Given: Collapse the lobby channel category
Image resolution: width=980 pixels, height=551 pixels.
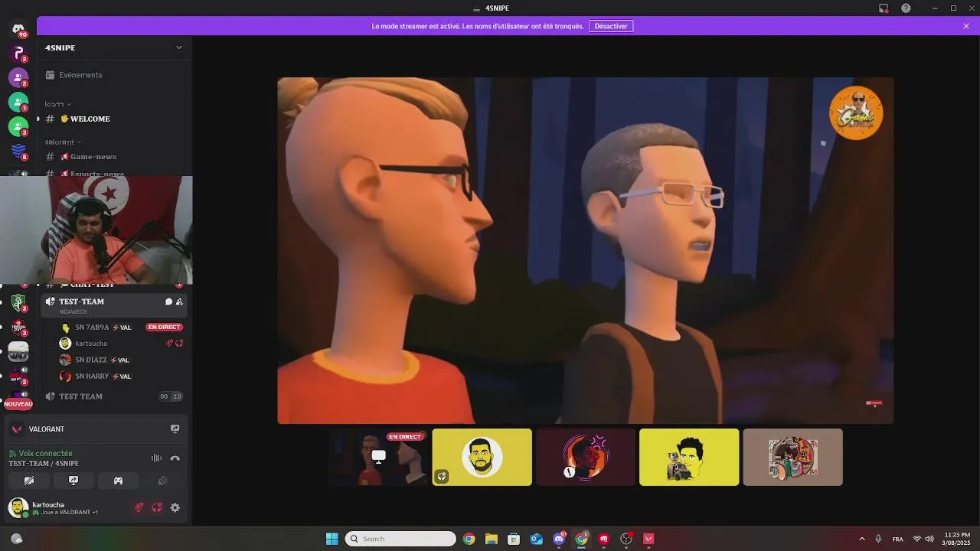Looking at the screenshot, I should (57, 104).
